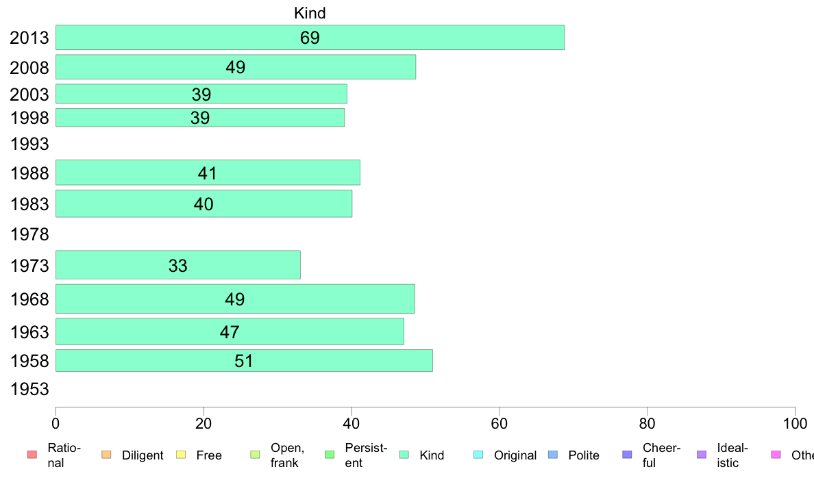Click the 1988 bar showing 41

(x=208, y=173)
